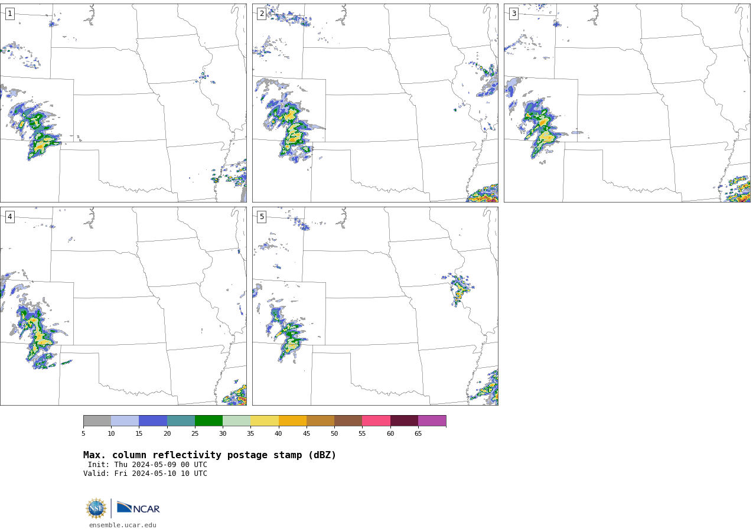The image size is (756, 532).
Task: Click the member number 1 label box
Action: [x=9, y=14]
